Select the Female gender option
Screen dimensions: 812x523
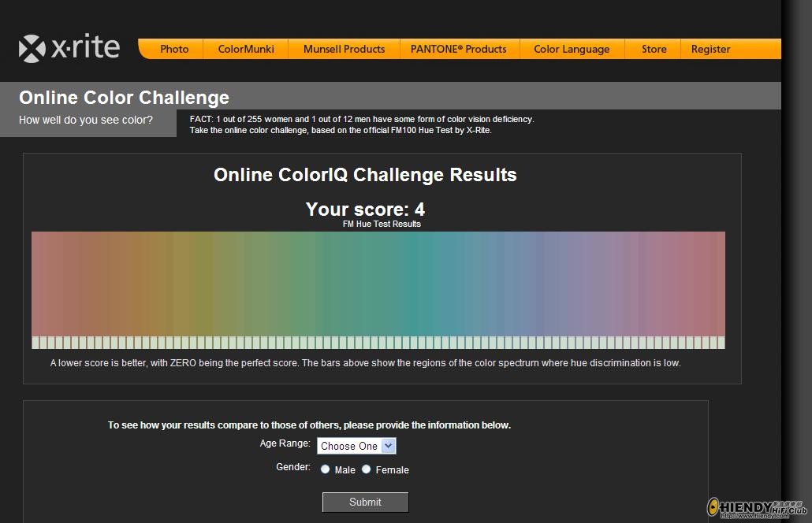[366, 469]
